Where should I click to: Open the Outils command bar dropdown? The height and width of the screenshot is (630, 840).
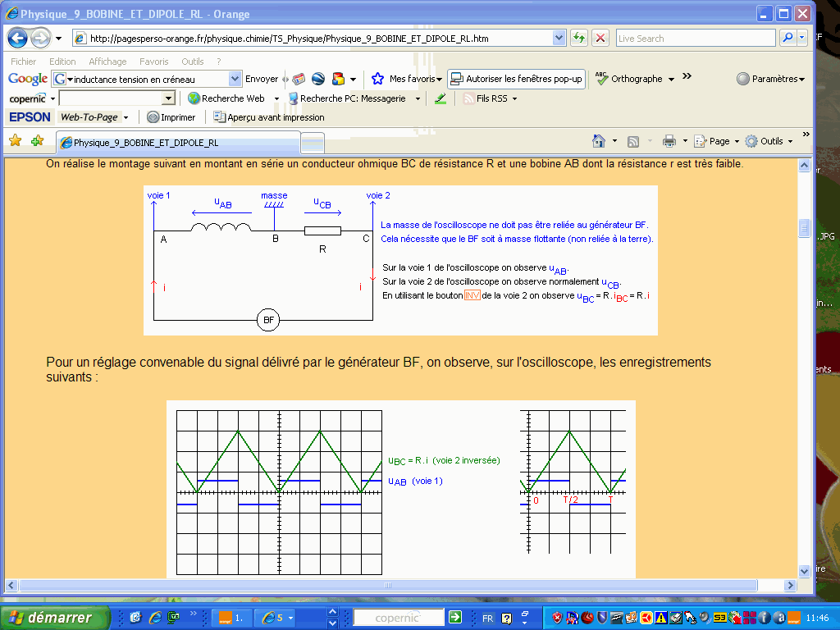tap(790, 141)
